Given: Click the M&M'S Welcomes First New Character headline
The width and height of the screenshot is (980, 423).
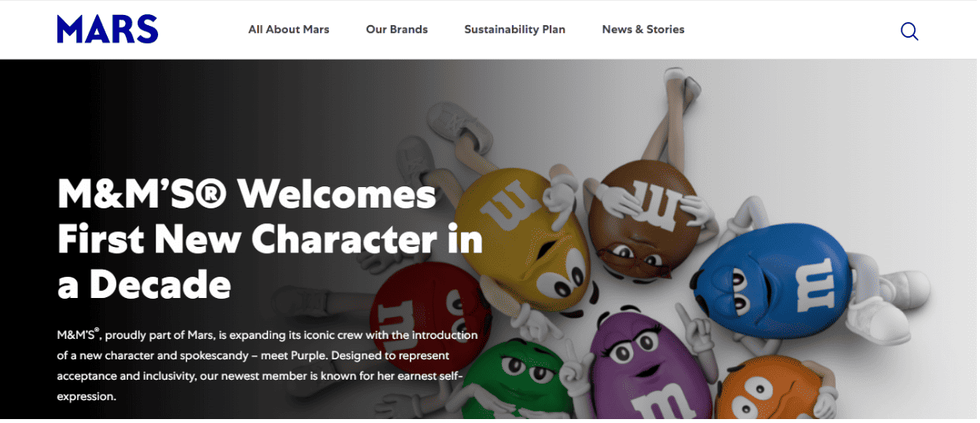Looking at the screenshot, I should [270, 239].
